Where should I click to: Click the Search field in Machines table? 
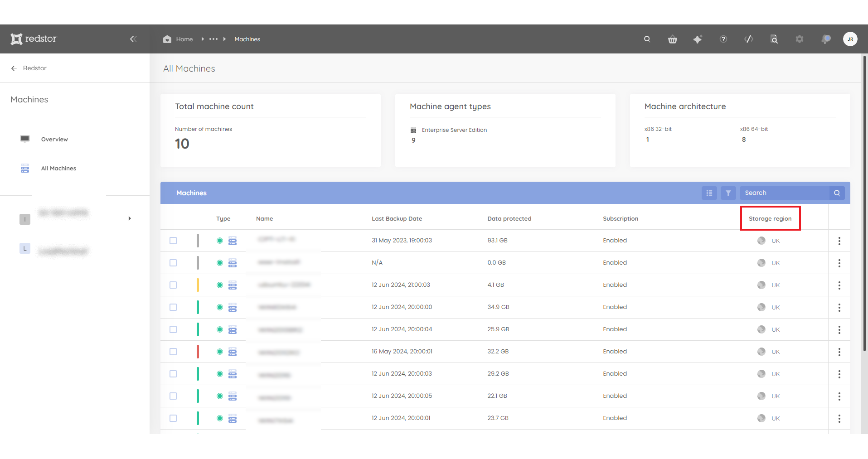(785, 193)
